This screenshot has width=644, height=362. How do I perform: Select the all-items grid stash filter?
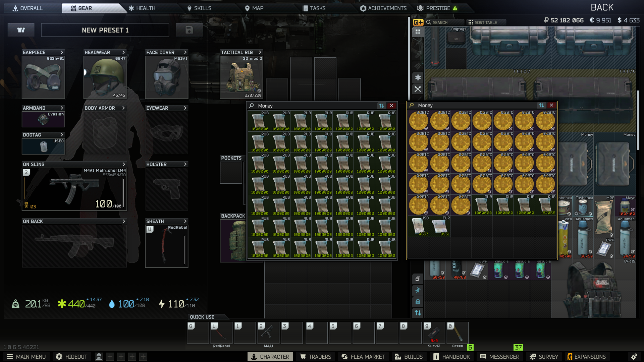coord(418,32)
